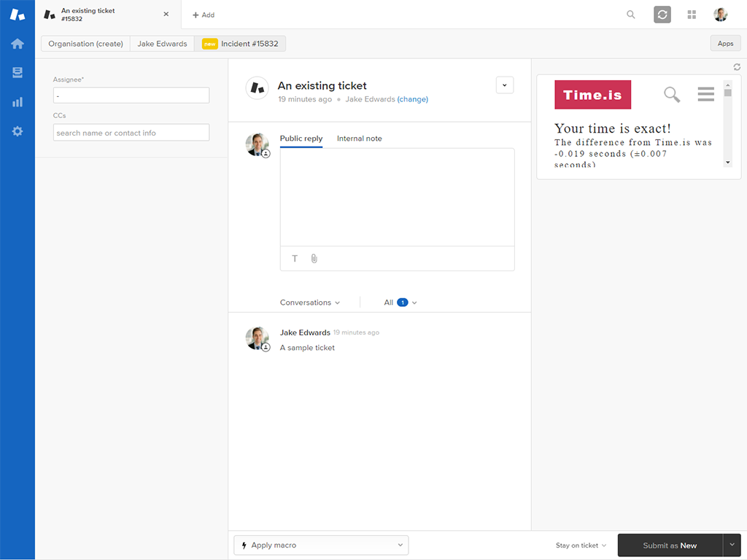Click the paperclip attach file icon
Screen dimensions: 747x560
click(314, 259)
